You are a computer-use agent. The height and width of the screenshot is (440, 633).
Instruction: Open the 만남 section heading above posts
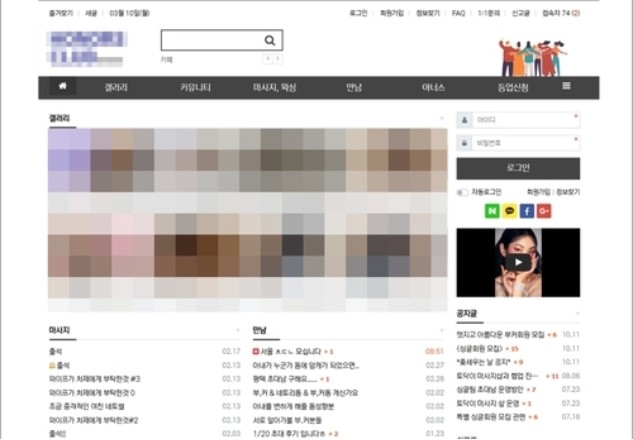260,330
